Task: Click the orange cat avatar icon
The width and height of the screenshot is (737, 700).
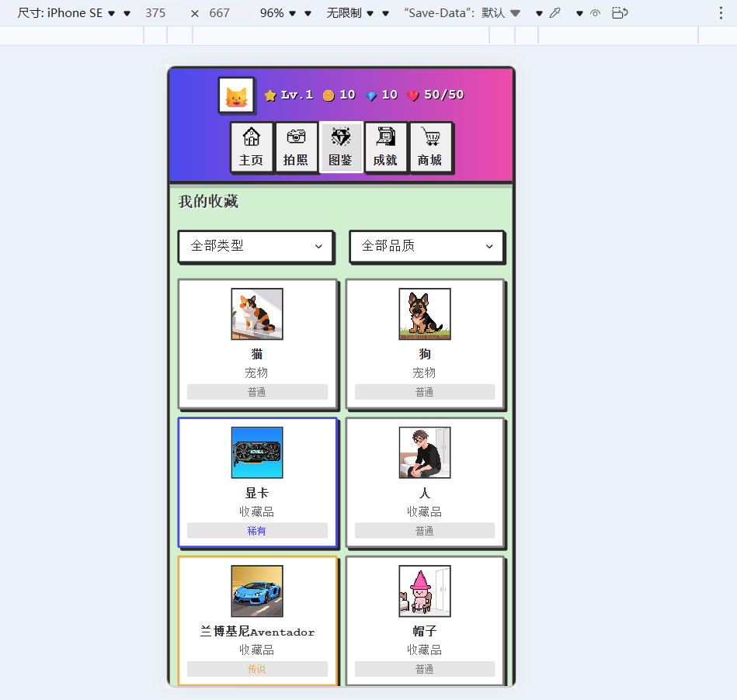Action: coord(236,95)
